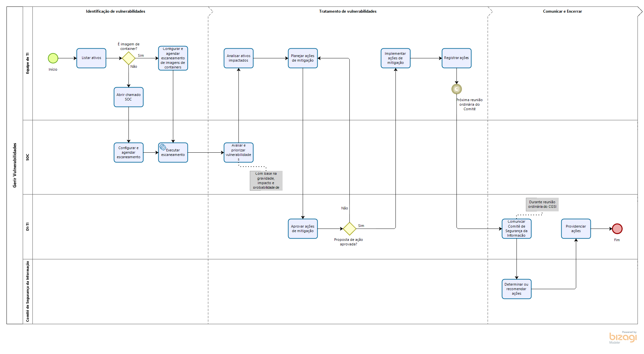Click the 'Proposta de ação aprovada?' gateway
This screenshot has width=644, height=354.
(x=349, y=229)
